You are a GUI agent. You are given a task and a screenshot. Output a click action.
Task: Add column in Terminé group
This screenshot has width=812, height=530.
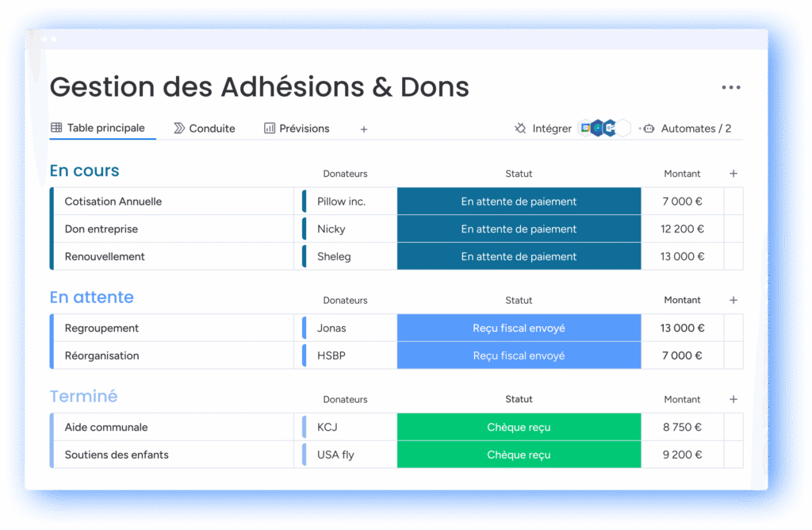(733, 399)
